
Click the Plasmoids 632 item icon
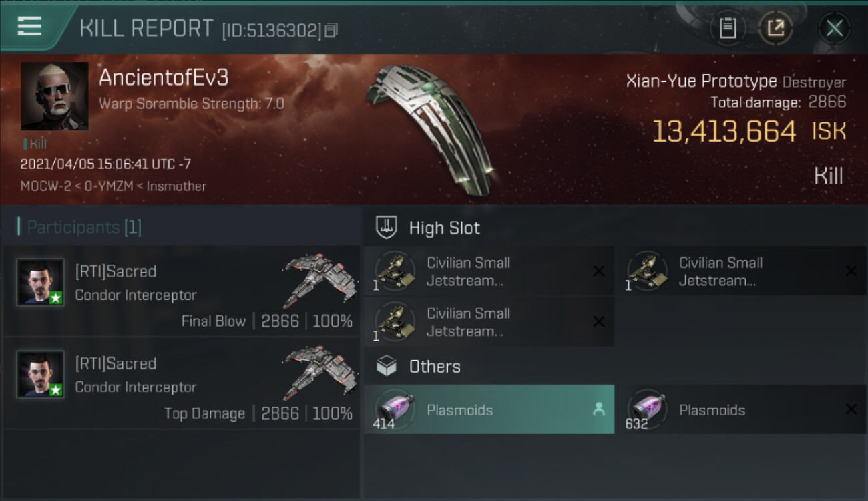click(x=646, y=409)
